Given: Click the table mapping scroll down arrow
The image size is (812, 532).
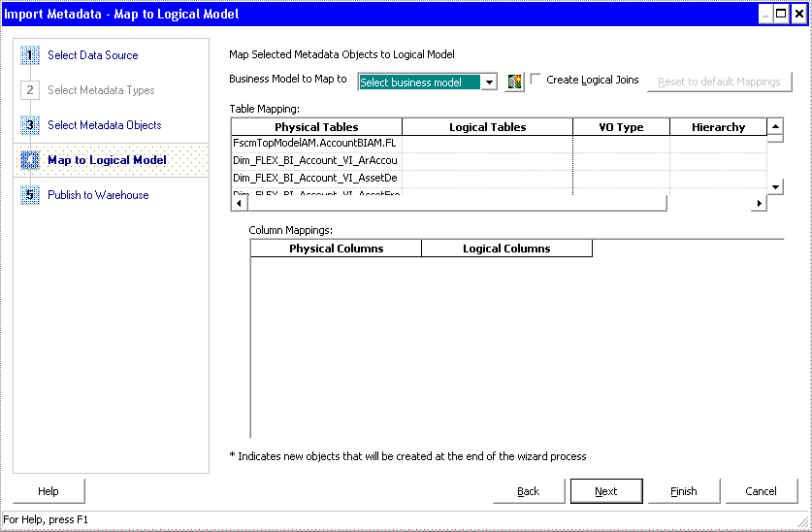Looking at the screenshot, I should [775, 187].
